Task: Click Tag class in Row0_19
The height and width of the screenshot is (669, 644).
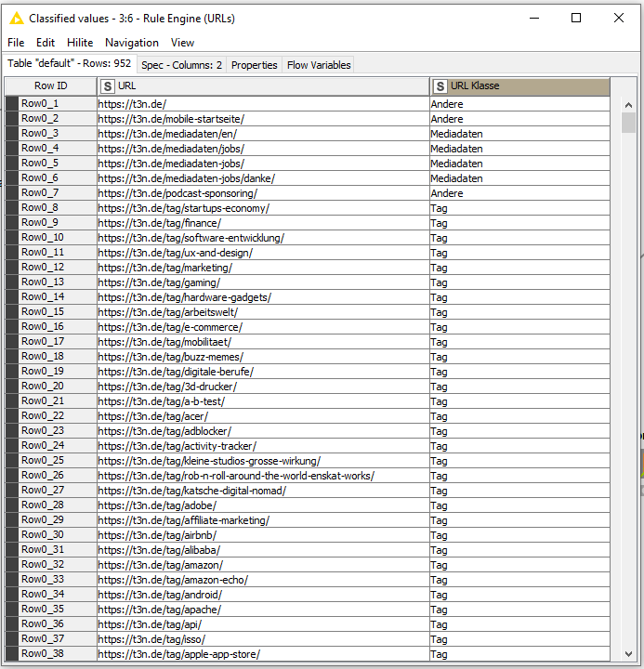Action: pos(519,372)
